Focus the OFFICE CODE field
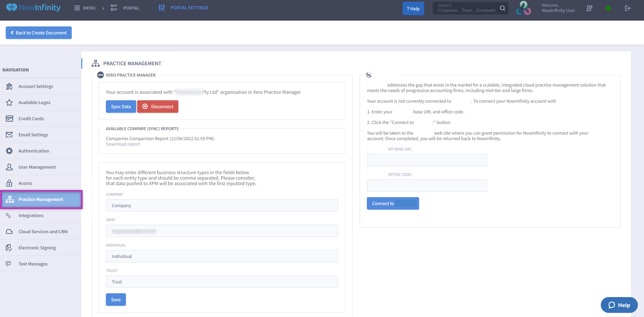The height and width of the screenshot is (317, 644). [427, 185]
